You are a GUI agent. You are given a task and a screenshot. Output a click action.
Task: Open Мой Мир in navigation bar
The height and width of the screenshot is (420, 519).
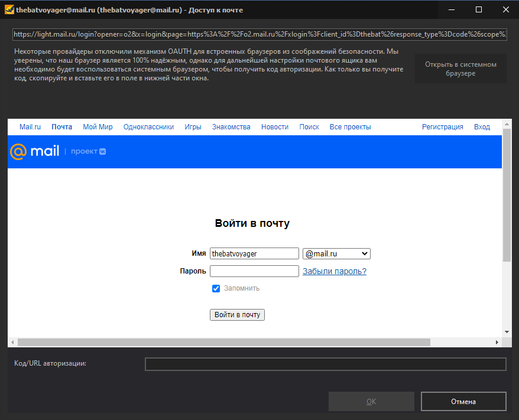98,127
